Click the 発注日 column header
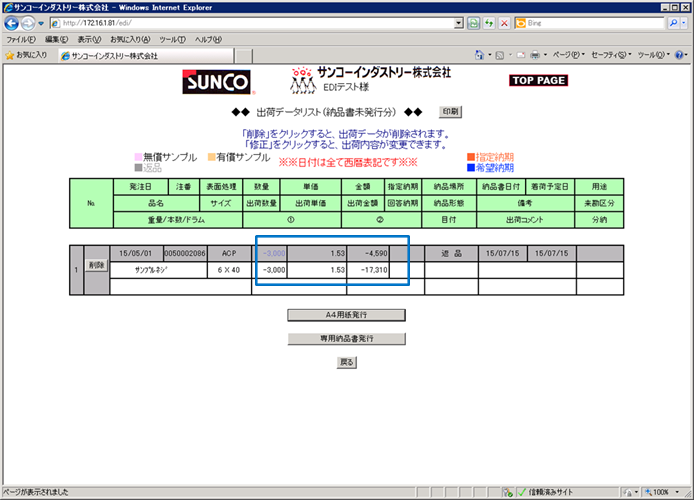The image size is (694, 500). click(x=140, y=187)
